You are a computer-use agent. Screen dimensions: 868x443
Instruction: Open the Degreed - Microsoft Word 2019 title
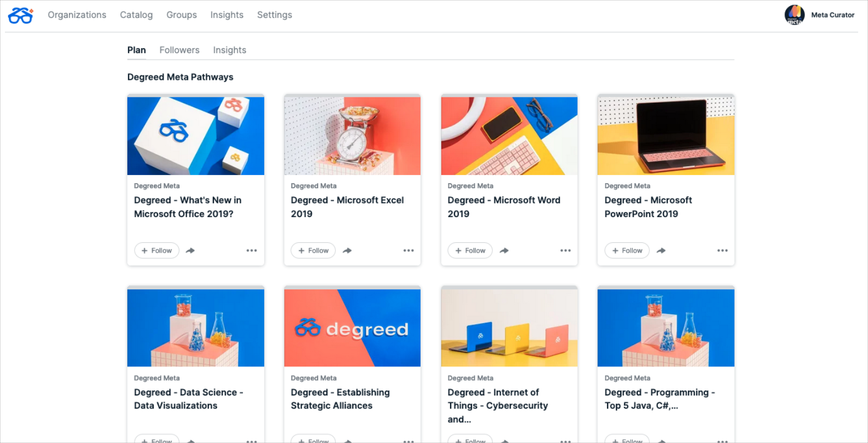504,207
